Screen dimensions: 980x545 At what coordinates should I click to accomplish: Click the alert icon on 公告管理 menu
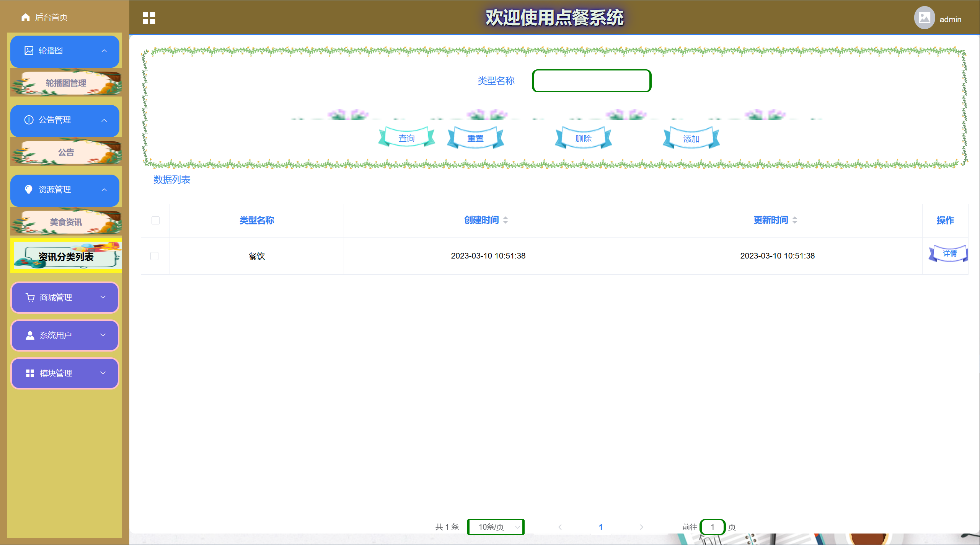click(29, 120)
